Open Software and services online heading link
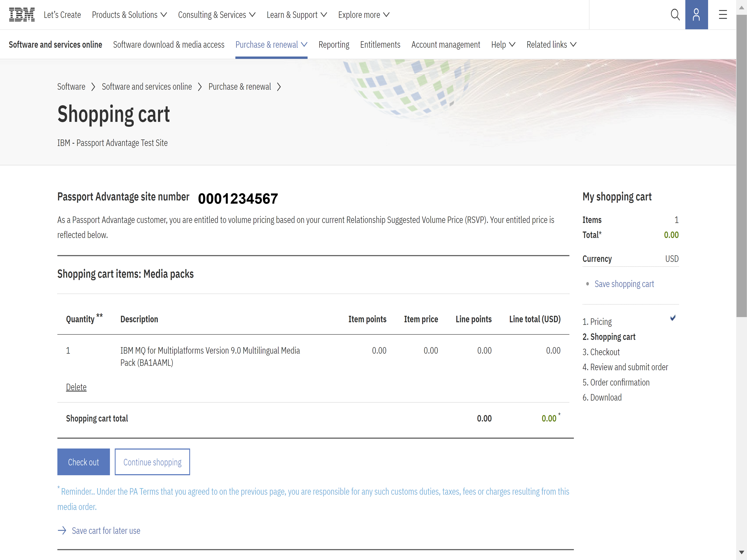 click(55, 45)
